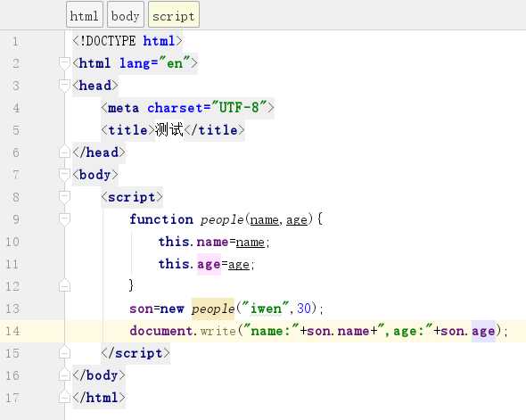526x420 pixels.
Task: Click the son variable on line 13
Action: [x=141, y=309]
